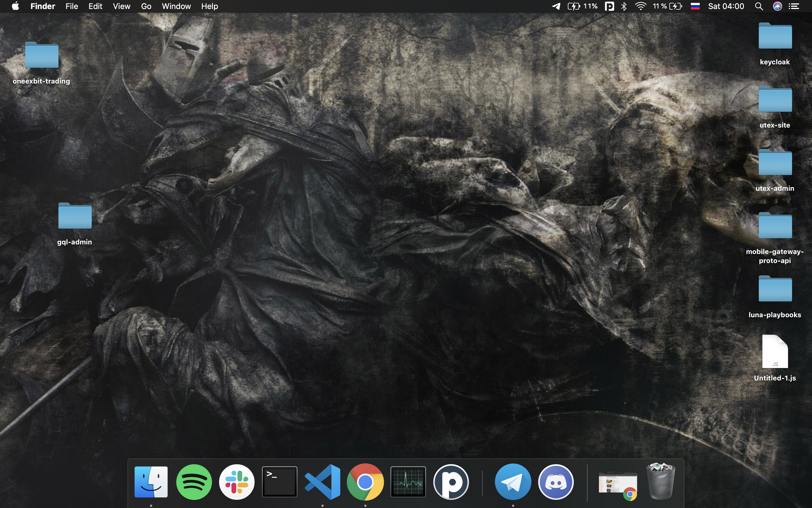Open the P app in the Dock
Viewport: 812px width, 508px height.
point(451,482)
